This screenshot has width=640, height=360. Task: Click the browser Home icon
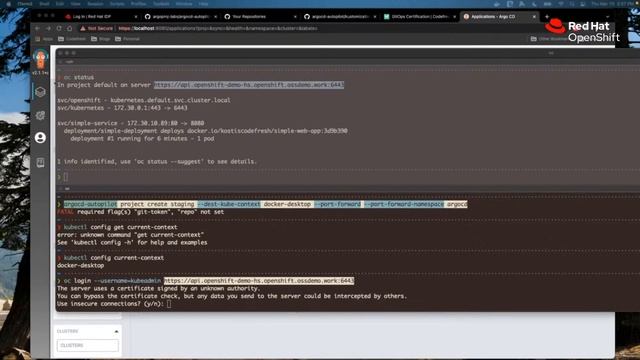(x=70, y=28)
